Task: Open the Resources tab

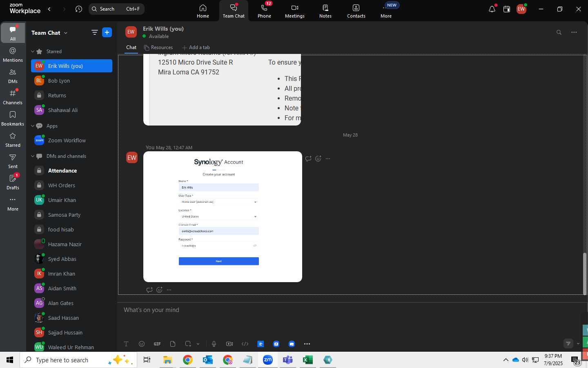Action: pos(158,47)
